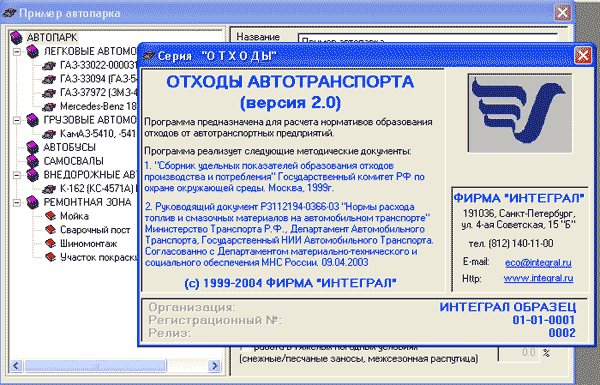
Task: Click the red icon beside Мойка
Action: (50, 216)
